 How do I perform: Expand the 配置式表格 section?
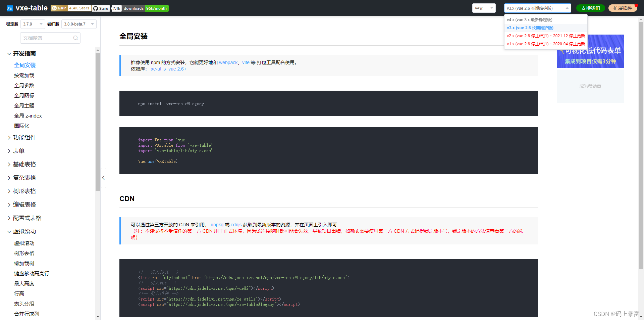[x=24, y=218]
